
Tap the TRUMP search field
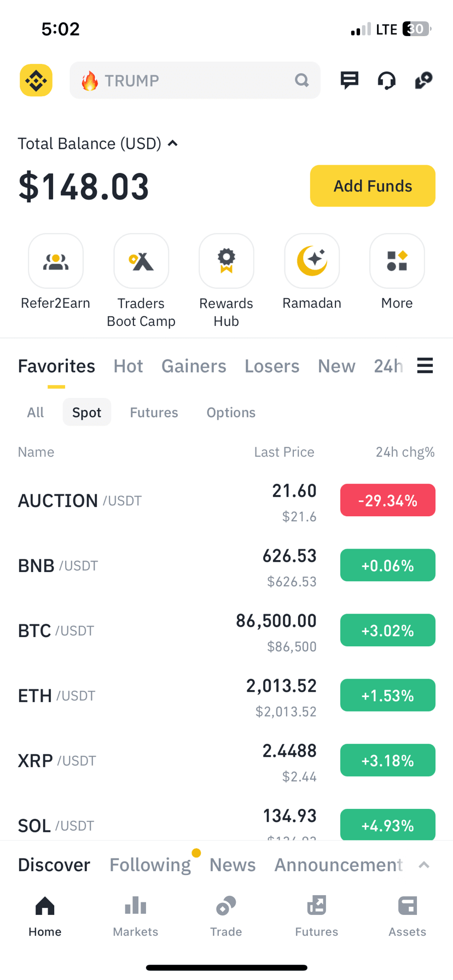(195, 80)
